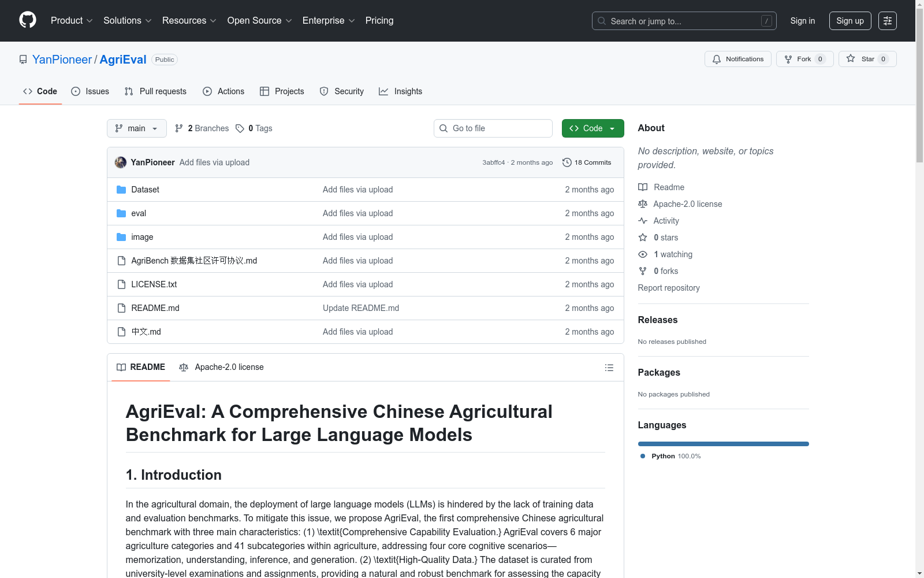Open the YanPioneer owner link
This screenshot has width=924, height=578.
point(62,60)
